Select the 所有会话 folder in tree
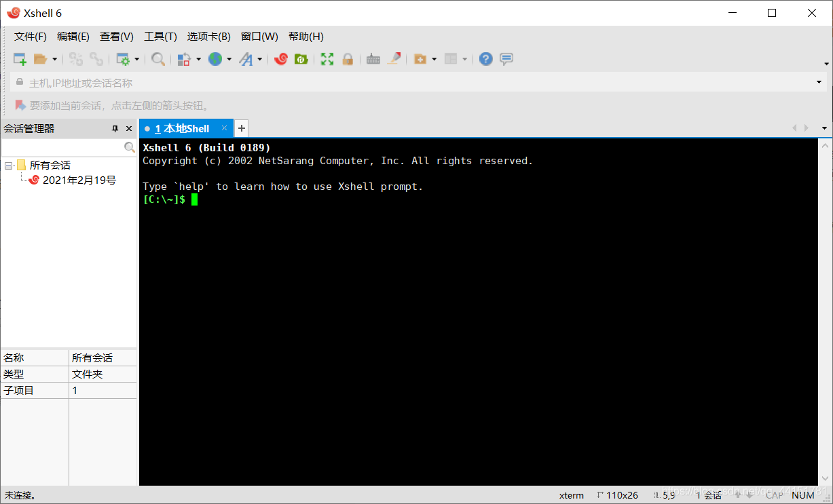This screenshot has height=504, width=833. click(x=50, y=166)
